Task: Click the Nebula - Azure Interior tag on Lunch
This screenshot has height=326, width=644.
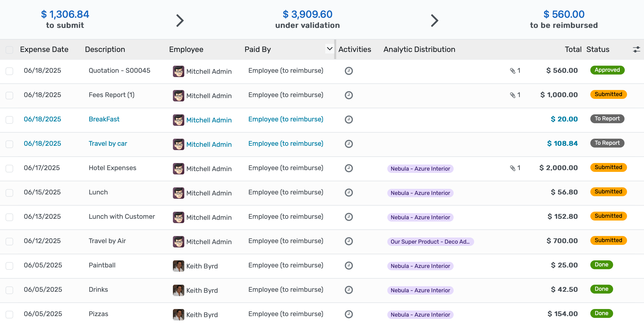Action: coord(420,193)
